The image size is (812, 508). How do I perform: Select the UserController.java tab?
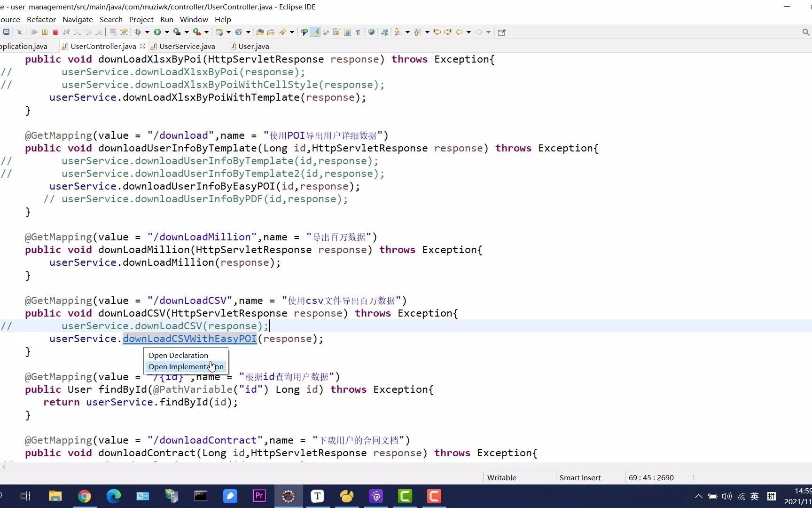pos(103,46)
